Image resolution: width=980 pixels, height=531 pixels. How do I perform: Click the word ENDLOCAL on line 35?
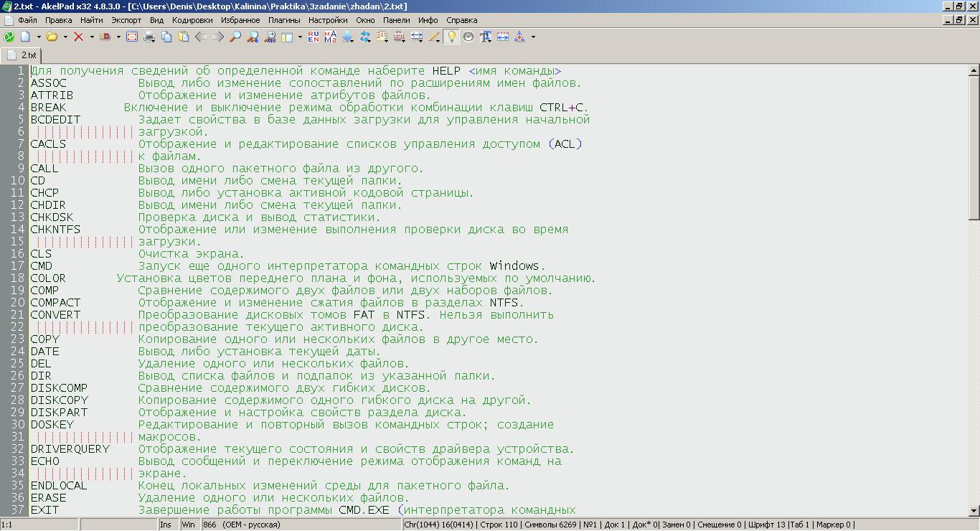point(59,486)
